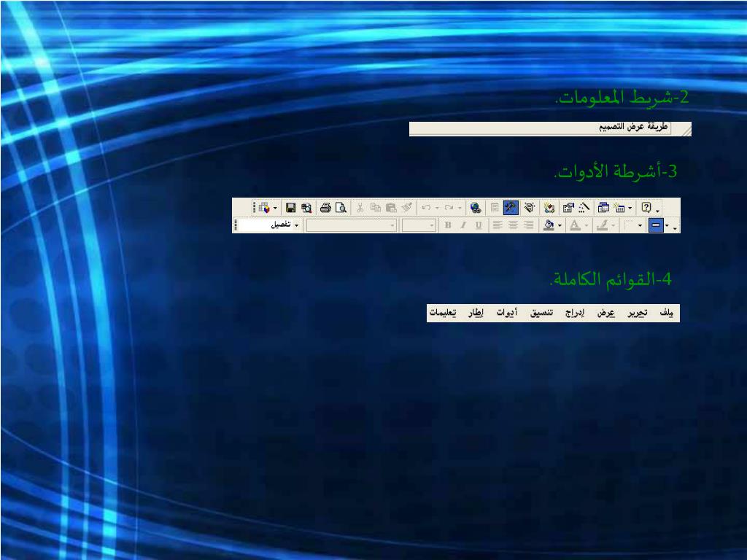
Task: Click the Save floppy disk icon
Action: (290, 208)
